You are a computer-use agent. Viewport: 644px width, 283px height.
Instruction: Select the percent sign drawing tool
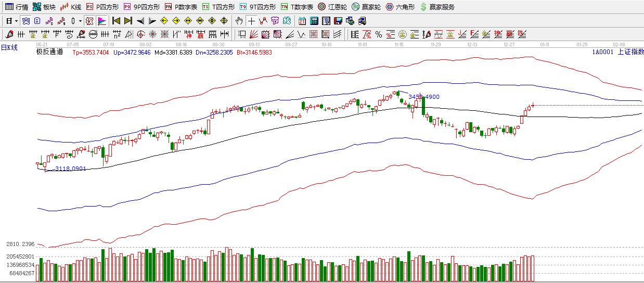[x=379, y=35]
